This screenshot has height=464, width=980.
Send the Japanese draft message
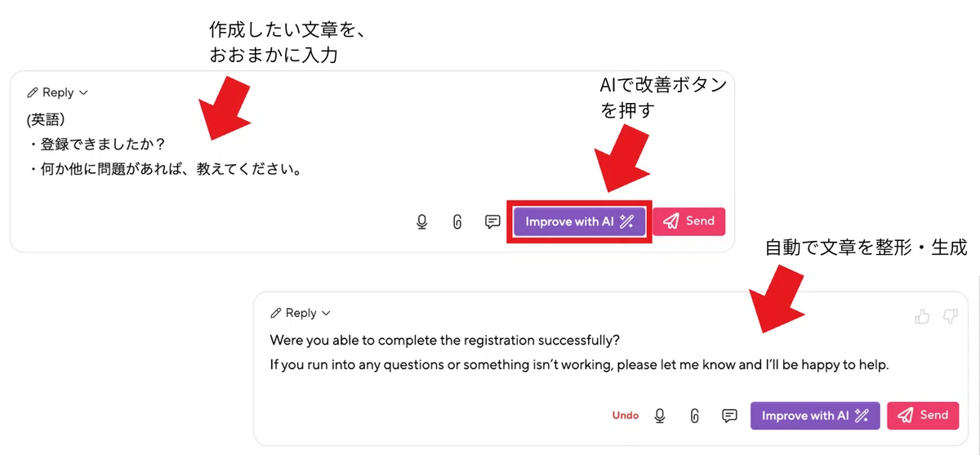tap(688, 221)
